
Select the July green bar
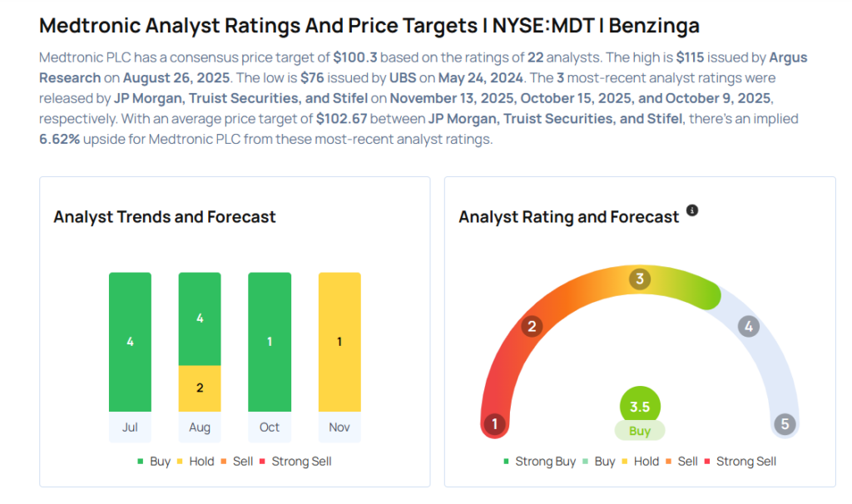pos(130,342)
